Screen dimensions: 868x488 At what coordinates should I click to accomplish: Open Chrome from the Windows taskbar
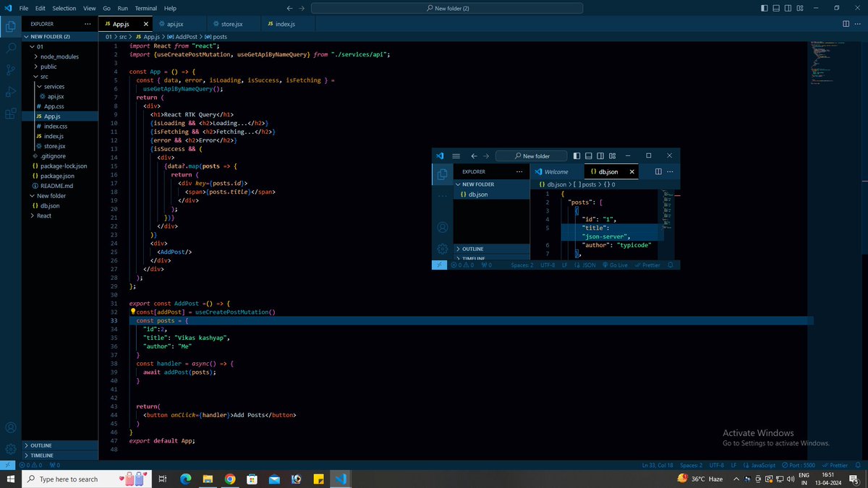pyautogui.click(x=229, y=479)
